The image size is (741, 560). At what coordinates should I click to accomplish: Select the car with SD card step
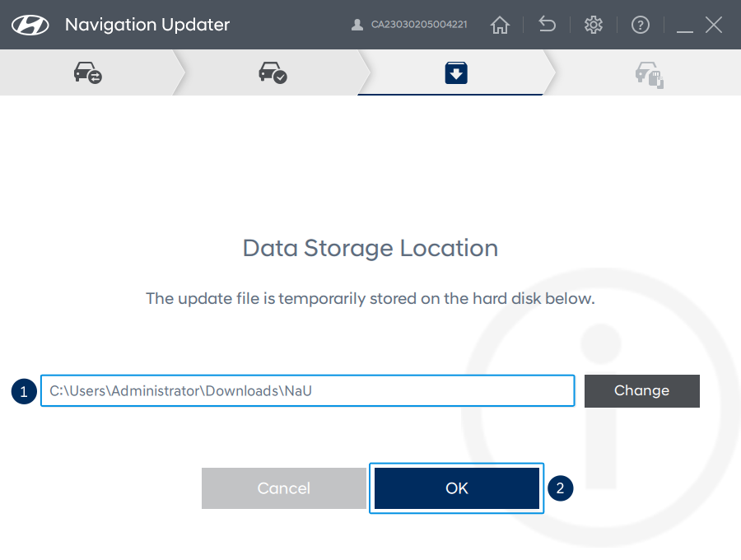pyautogui.click(x=649, y=75)
